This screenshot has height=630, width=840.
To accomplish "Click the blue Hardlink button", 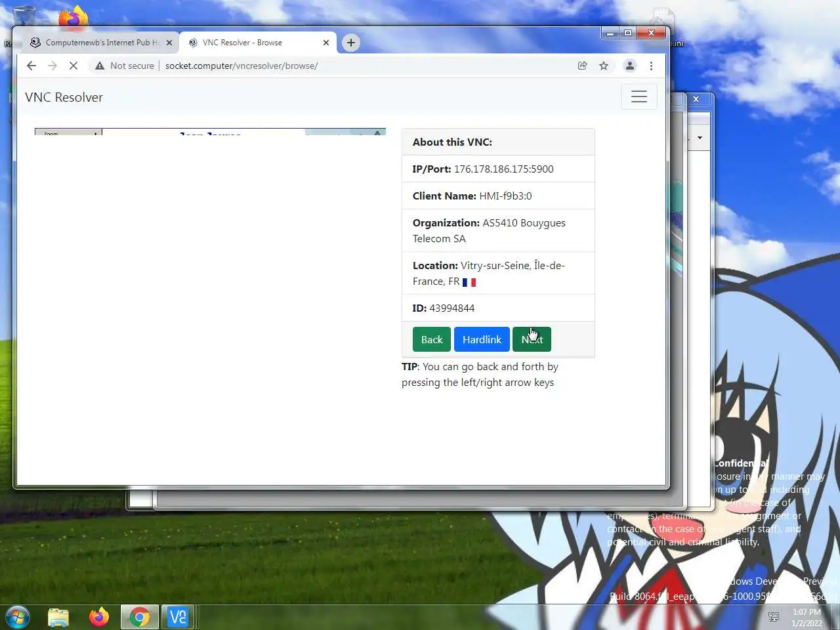I will click(x=482, y=339).
